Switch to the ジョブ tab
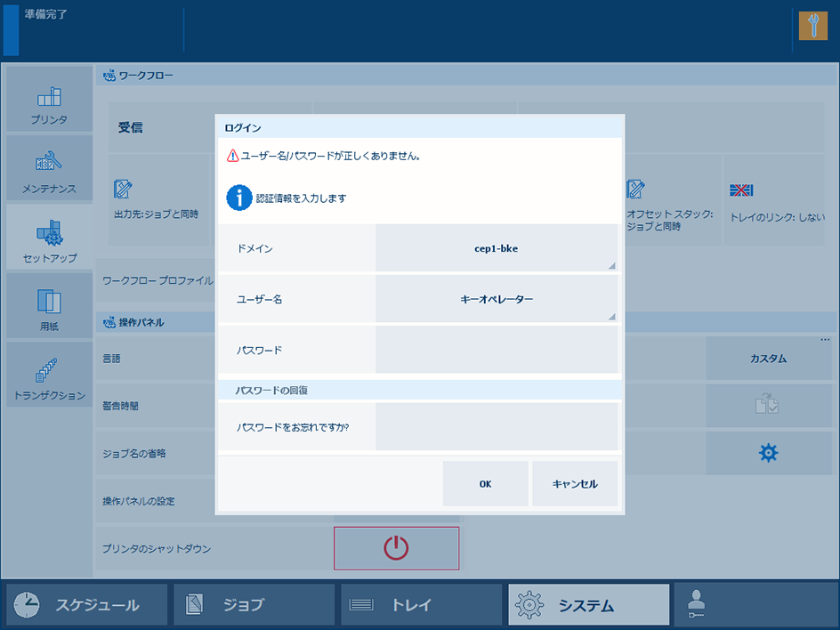The height and width of the screenshot is (630, 840). (254, 605)
